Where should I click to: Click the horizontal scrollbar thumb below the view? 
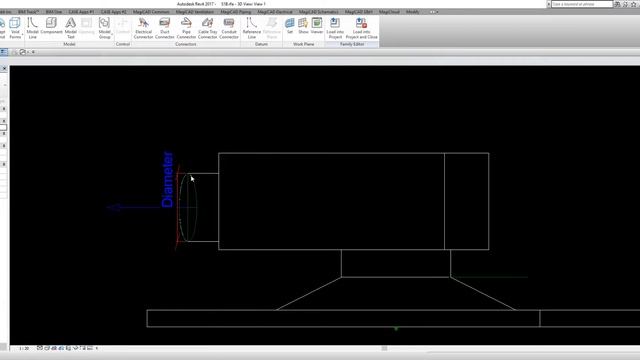(x=384, y=348)
